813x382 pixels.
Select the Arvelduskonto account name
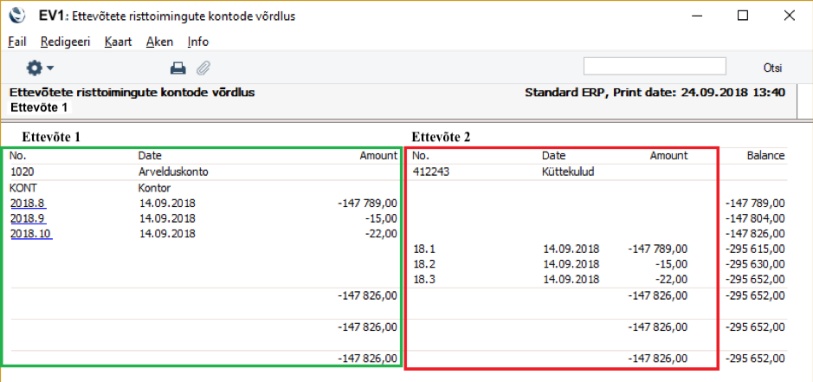173,172
